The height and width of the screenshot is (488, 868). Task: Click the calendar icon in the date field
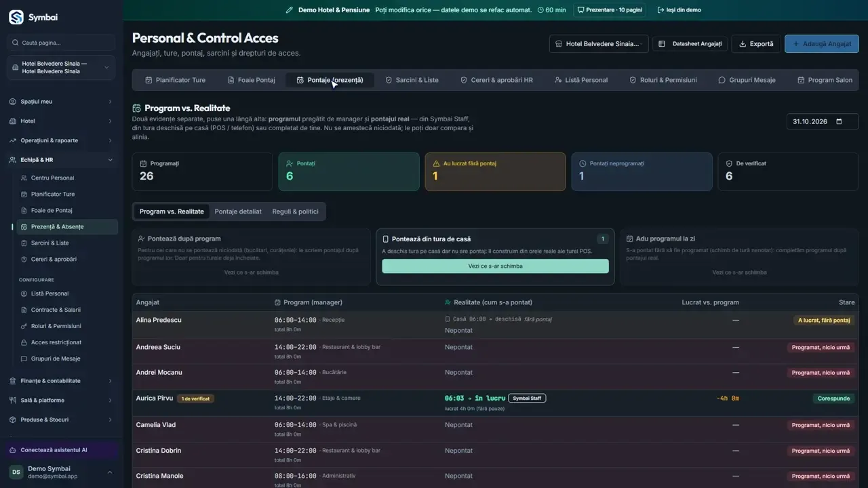(839, 122)
